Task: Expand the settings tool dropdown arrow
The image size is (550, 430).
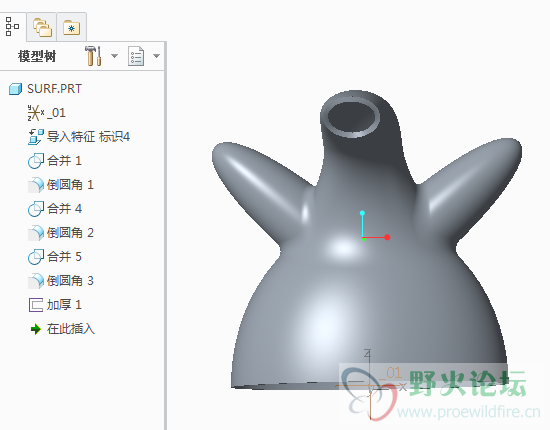Action: (114, 56)
